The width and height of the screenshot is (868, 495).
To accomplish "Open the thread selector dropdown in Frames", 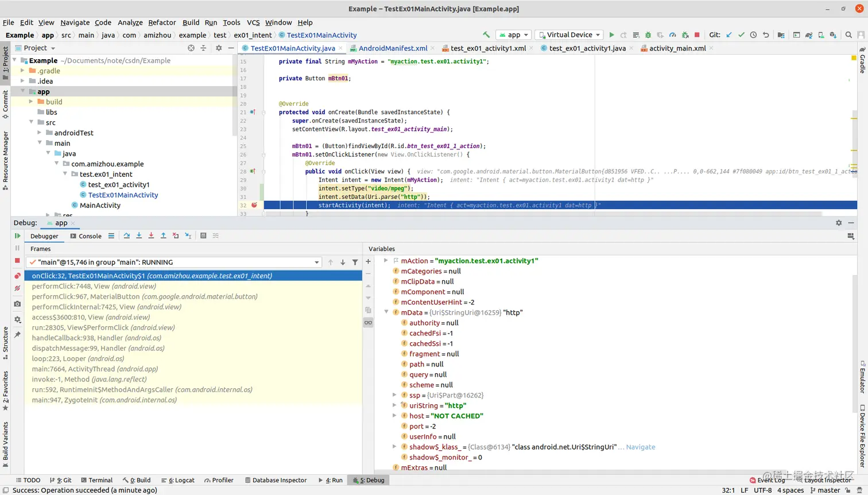I will [316, 262].
